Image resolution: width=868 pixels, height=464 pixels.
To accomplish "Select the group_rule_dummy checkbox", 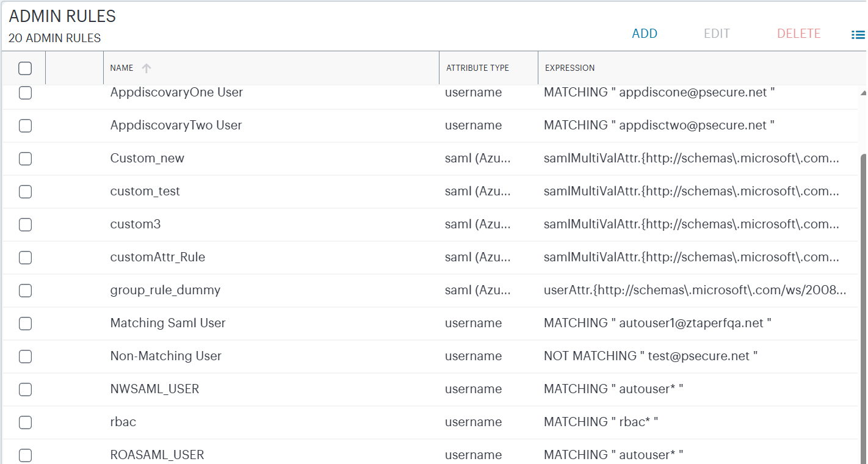I will point(25,291).
